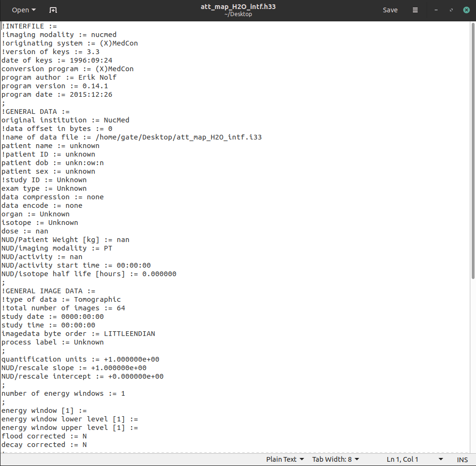Viewport: 476px width, 466px height.
Task: Click 'process label := Unknown'
Action: [x=53, y=342]
